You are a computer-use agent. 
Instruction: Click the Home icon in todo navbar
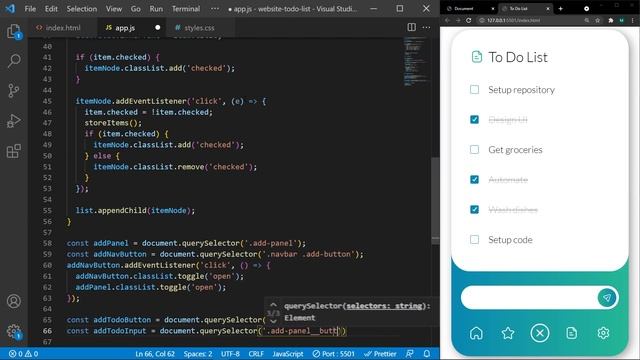pyautogui.click(x=476, y=333)
